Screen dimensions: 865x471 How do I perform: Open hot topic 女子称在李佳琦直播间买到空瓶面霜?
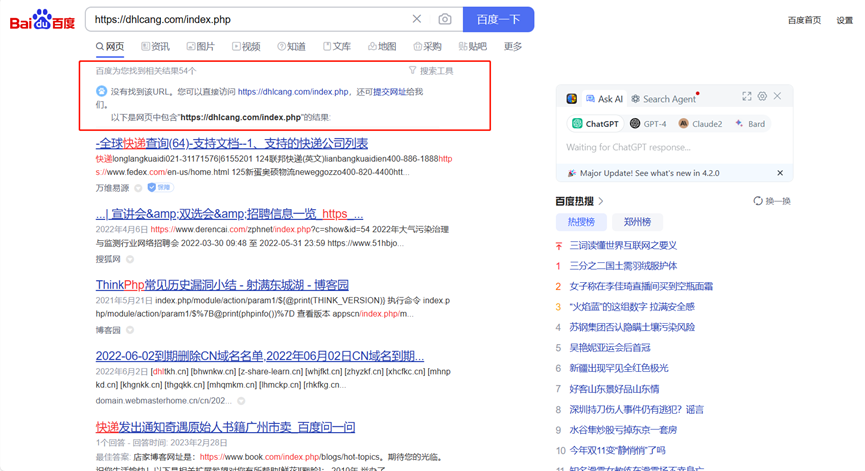[641, 286]
